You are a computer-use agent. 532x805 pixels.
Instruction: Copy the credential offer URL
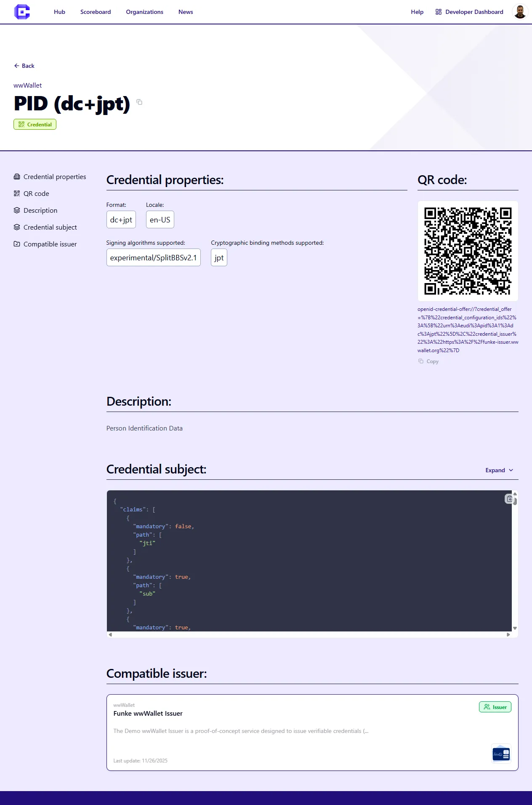click(428, 361)
